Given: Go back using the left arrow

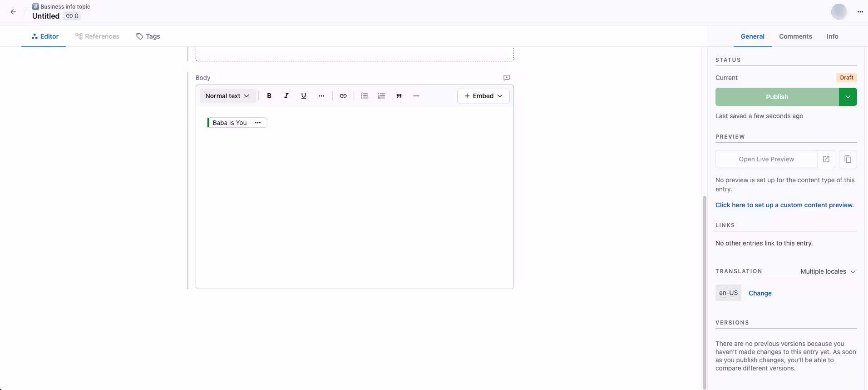Looking at the screenshot, I should 13,12.
